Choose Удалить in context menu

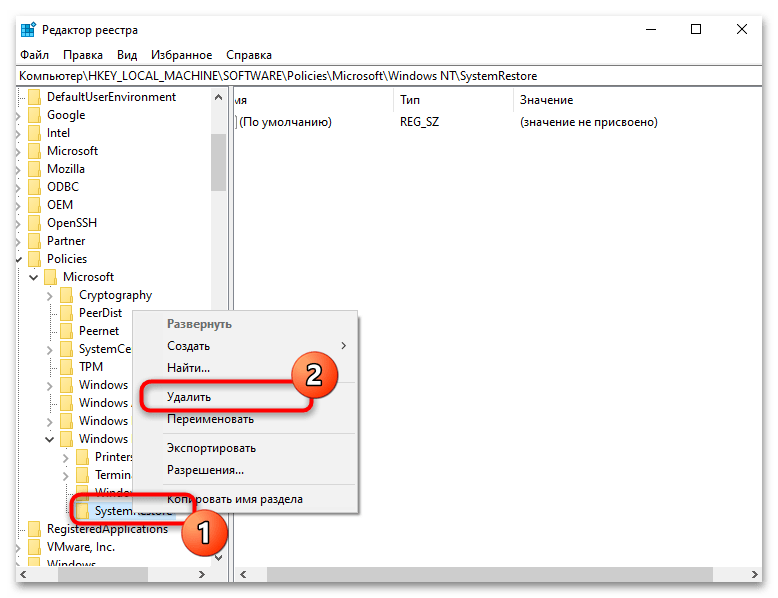[x=189, y=397]
